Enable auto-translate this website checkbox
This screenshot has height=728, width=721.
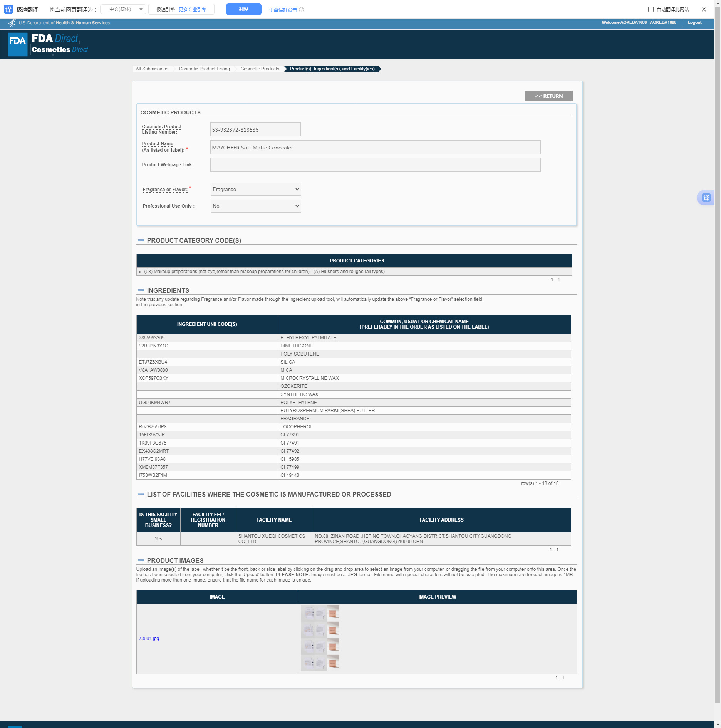pos(651,9)
